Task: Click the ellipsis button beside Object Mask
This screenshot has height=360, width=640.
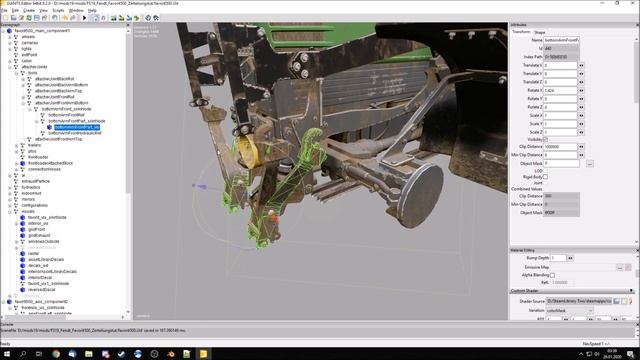Action: click(x=590, y=164)
